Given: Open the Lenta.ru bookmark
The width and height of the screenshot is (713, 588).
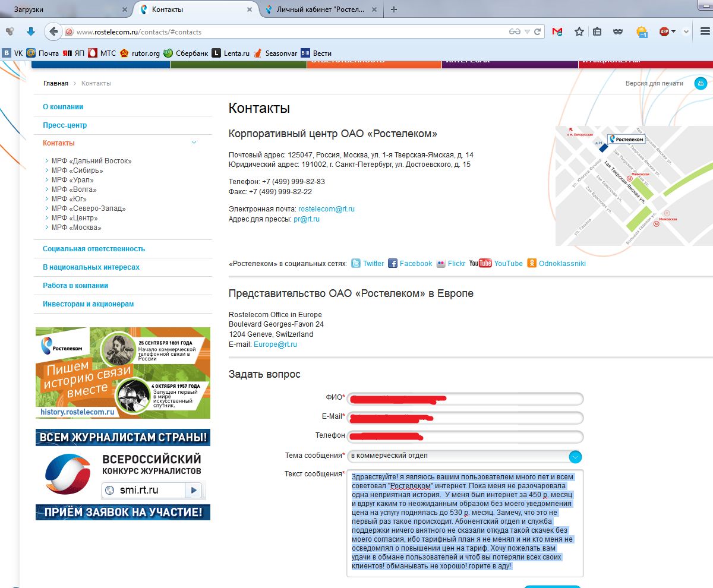Looking at the screenshot, I should [x=231, y=53].
